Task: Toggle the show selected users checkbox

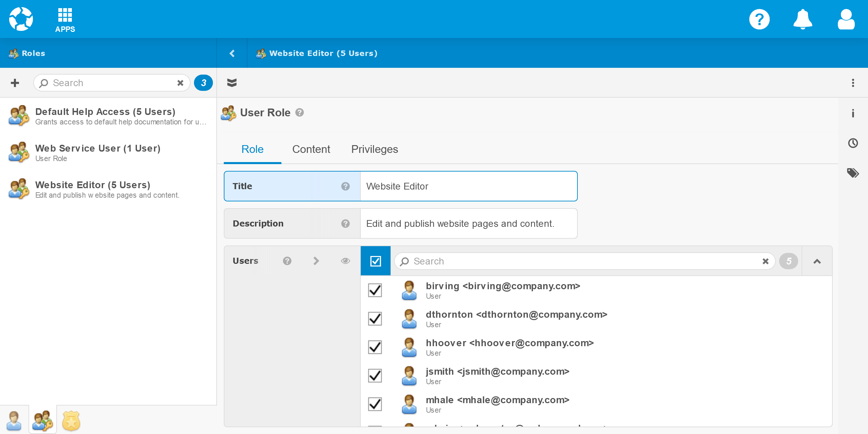Action: pos(376,261)
